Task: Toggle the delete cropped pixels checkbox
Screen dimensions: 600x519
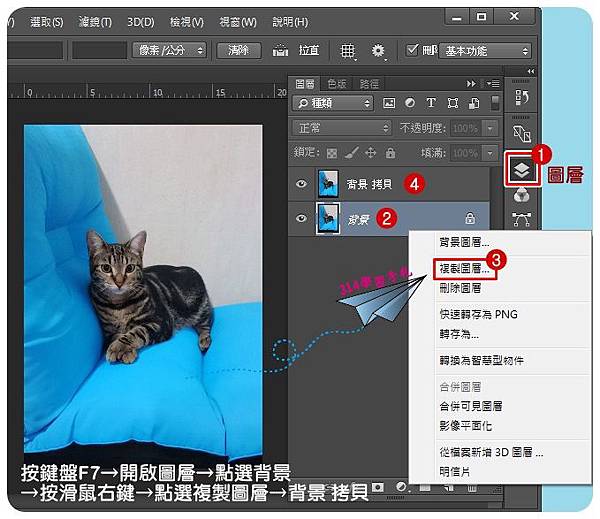Action: (411, 50)
